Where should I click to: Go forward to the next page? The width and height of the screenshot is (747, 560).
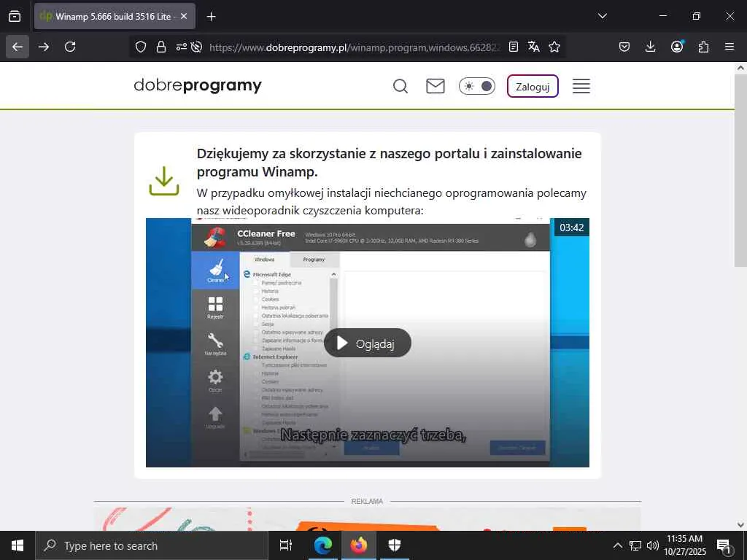coord(44,47)
